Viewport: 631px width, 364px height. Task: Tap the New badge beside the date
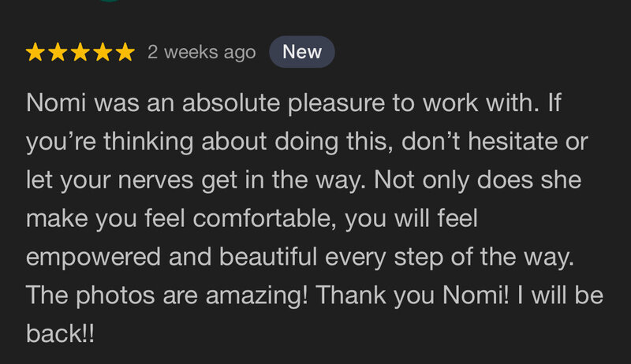coord(302,52)
